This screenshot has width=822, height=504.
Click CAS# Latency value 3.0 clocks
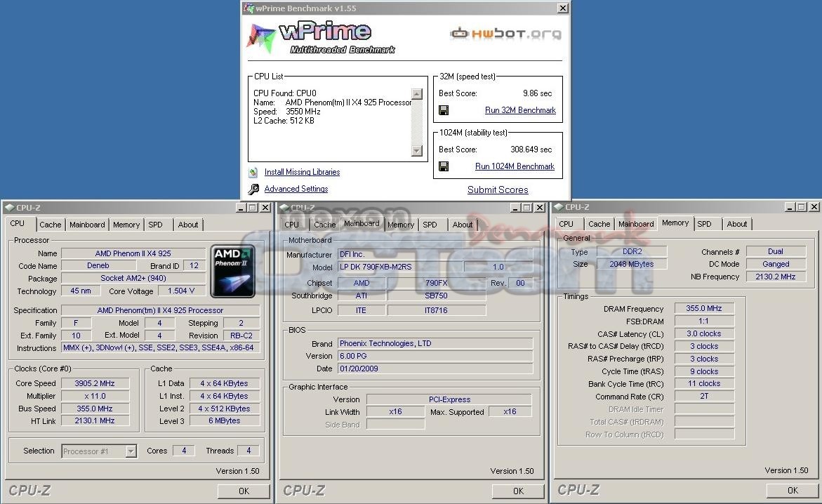[x=704, y=333]
